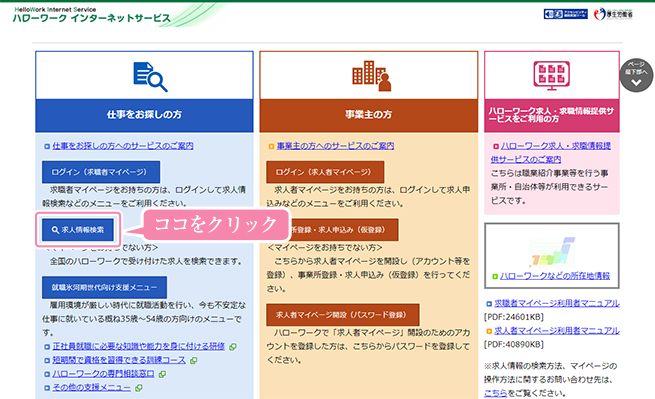Click the document search icon above 仕事をお探しの方

click(150, 76)
